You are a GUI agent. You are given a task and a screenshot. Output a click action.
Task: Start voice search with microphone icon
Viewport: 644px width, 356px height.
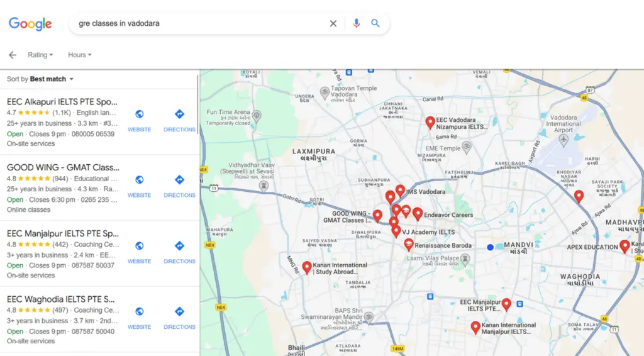[x=356, y=23]
